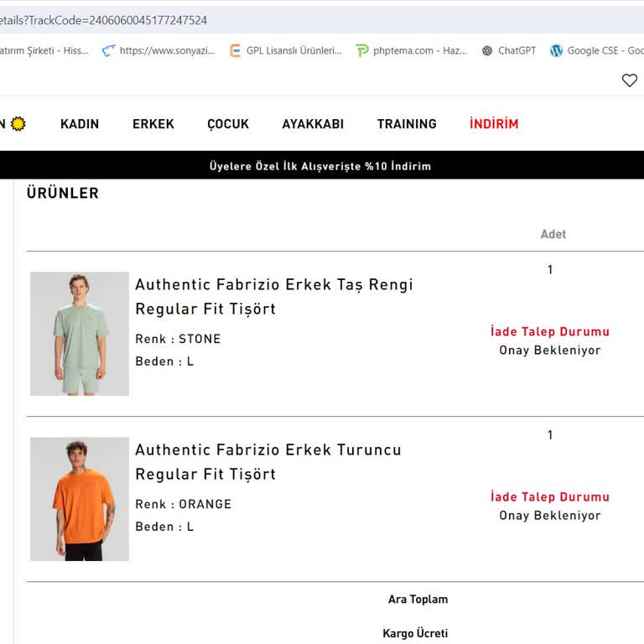
Task: Open the red İNDİRİM menu
Action: click(494, 123)
